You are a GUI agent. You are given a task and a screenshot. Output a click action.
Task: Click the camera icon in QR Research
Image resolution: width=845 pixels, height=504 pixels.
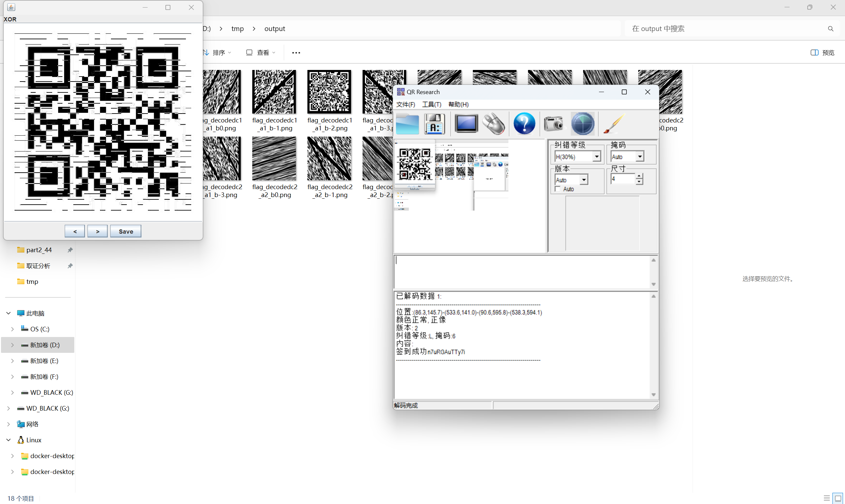point(553,124)
